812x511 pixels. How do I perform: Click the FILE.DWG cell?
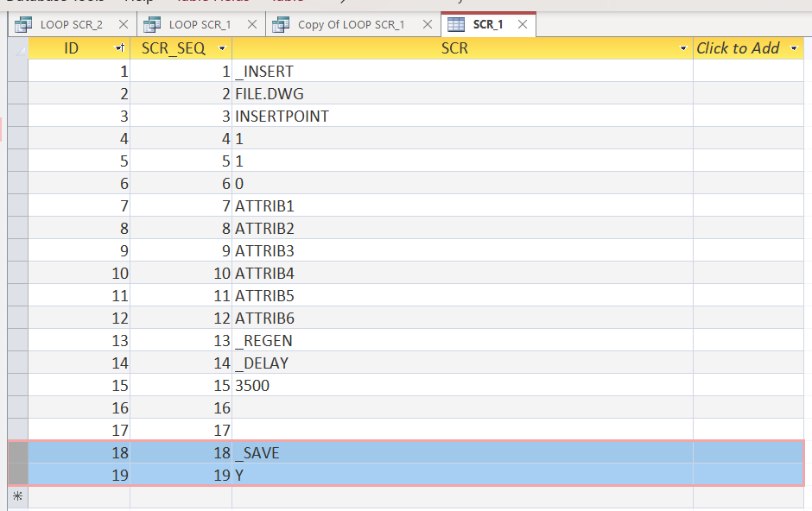(x=462, y=93)
